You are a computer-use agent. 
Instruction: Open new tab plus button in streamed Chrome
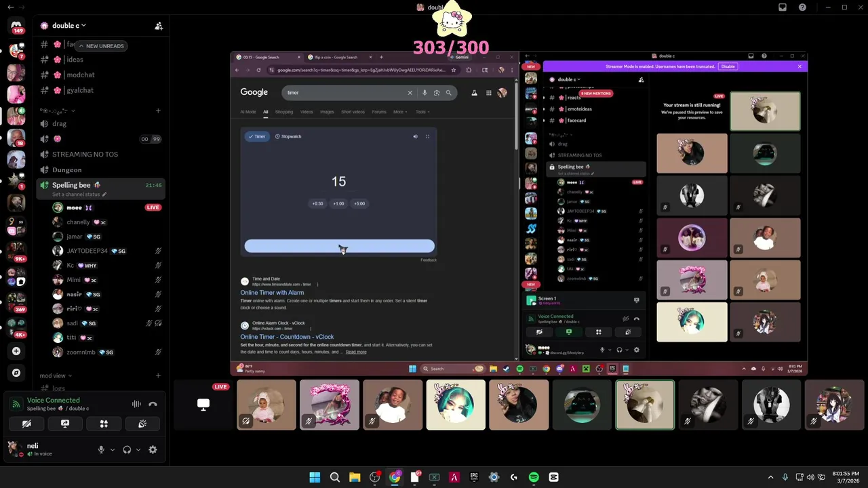pos(381,58)
